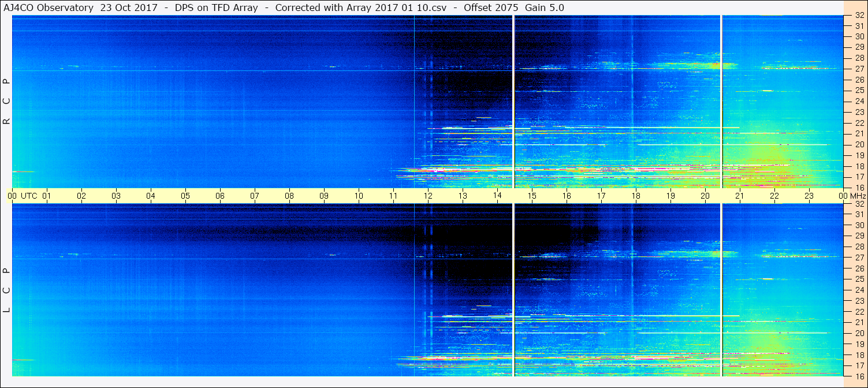The height and width of the screenshot is (388, 868).
Task: Select "16" on the UTC time axis
Action: [567, 196]
